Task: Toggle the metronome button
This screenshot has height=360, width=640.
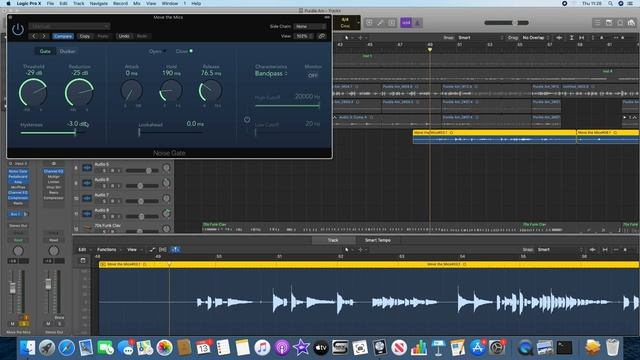Action: coord(417,23)
